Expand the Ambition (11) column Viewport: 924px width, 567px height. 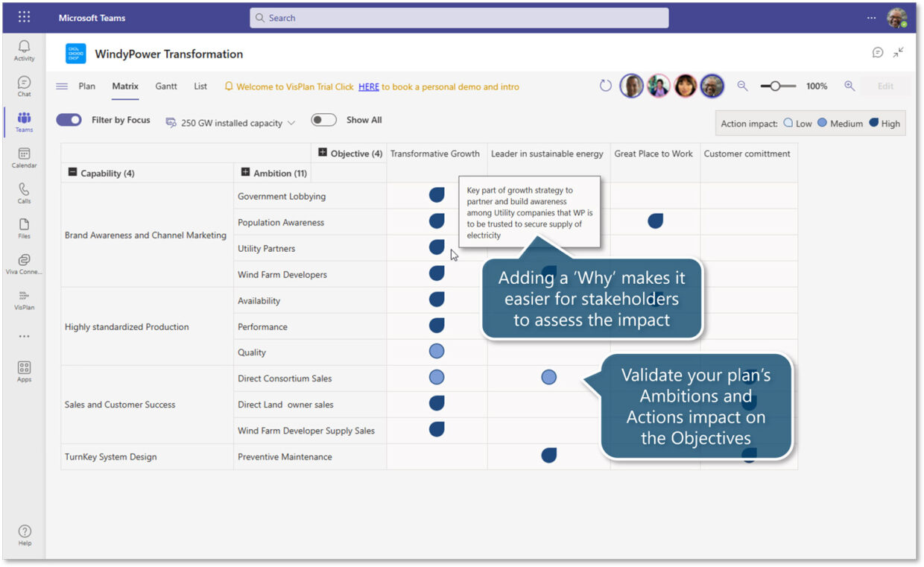(245, 172)
